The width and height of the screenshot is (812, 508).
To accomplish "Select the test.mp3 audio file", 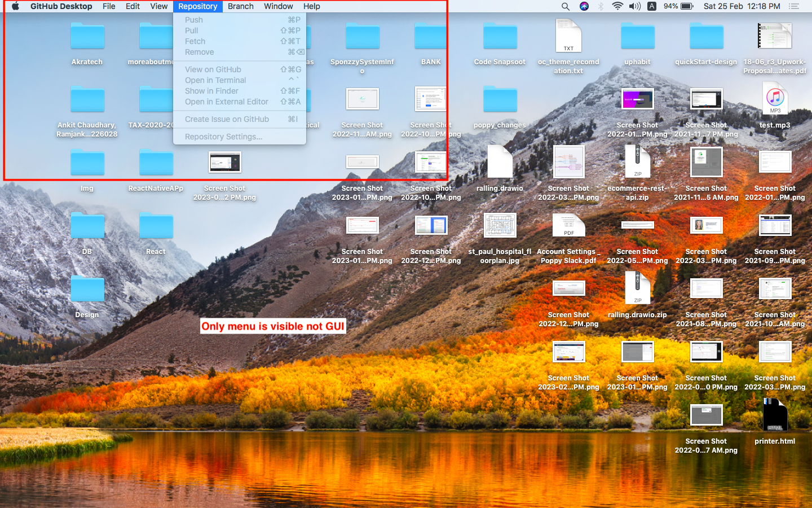I will pos(775,99).
